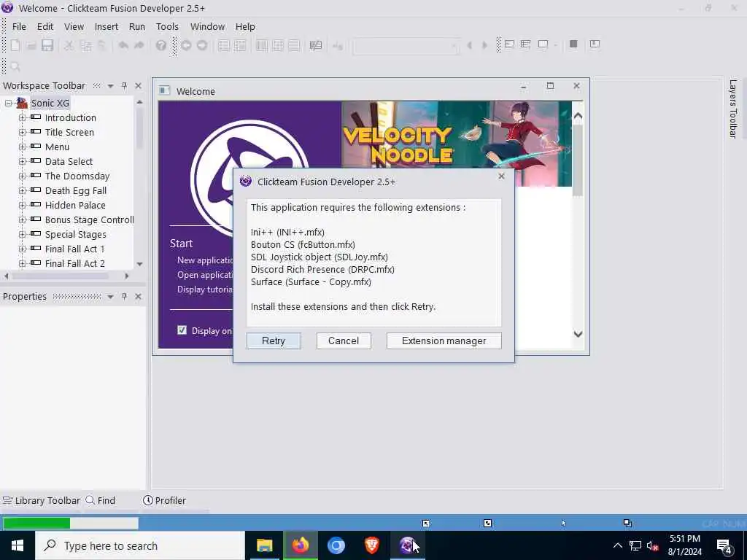
Task: Click the Copy toolbar icon
Action: pyautogui.click(x=86, y=46)
